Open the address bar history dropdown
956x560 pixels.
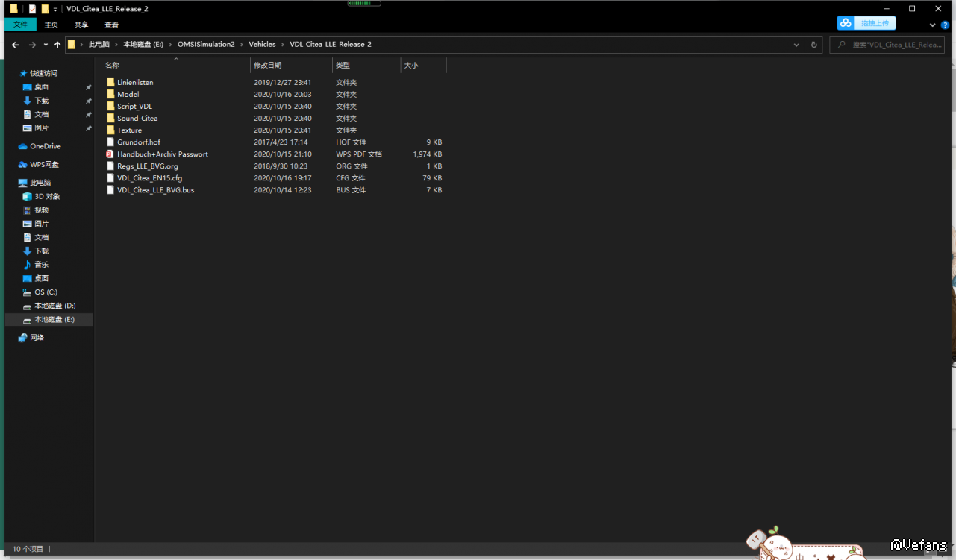(796, 45)
